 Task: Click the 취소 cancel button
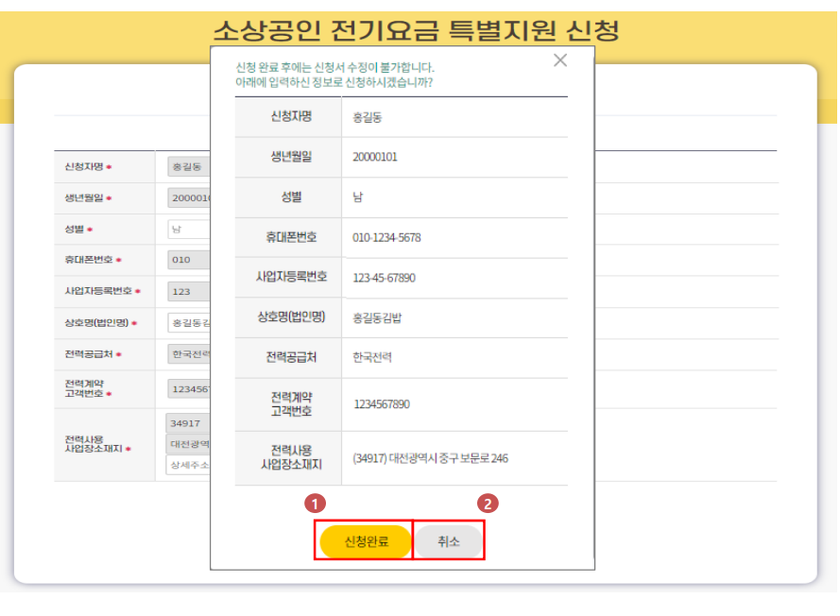pos(449,539)
